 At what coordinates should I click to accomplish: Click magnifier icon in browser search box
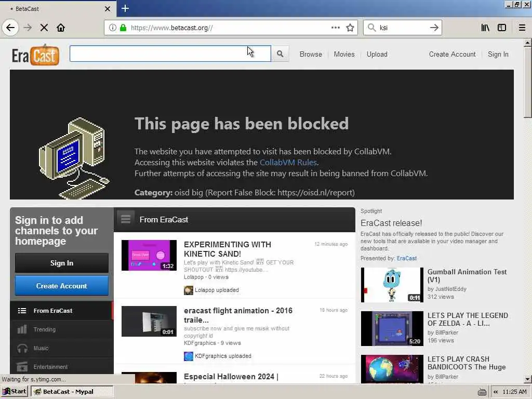(372, 28)
